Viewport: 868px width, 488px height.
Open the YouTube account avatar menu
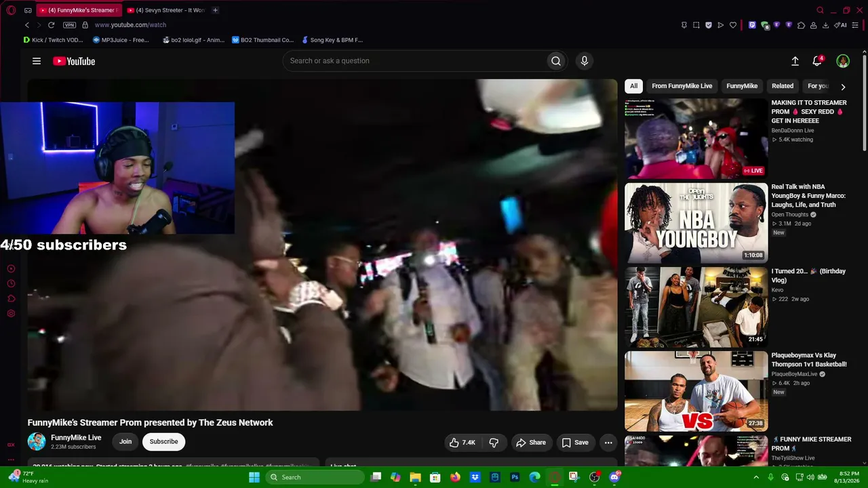click(843, 61)
